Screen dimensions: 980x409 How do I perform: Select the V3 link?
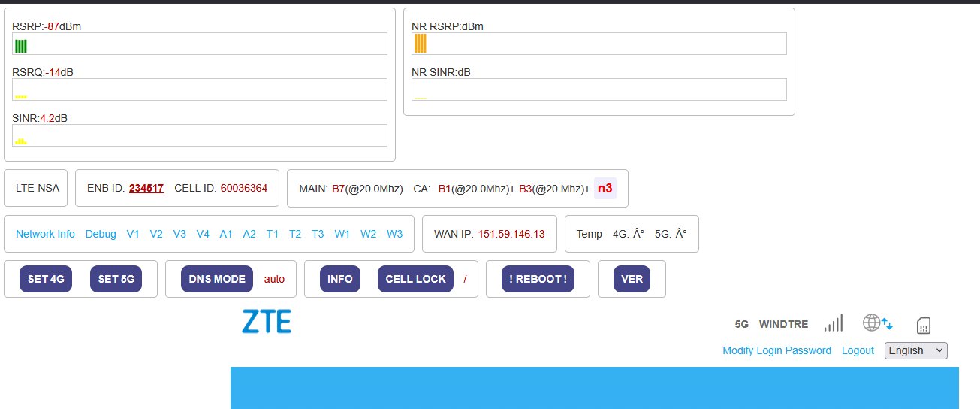179,234
